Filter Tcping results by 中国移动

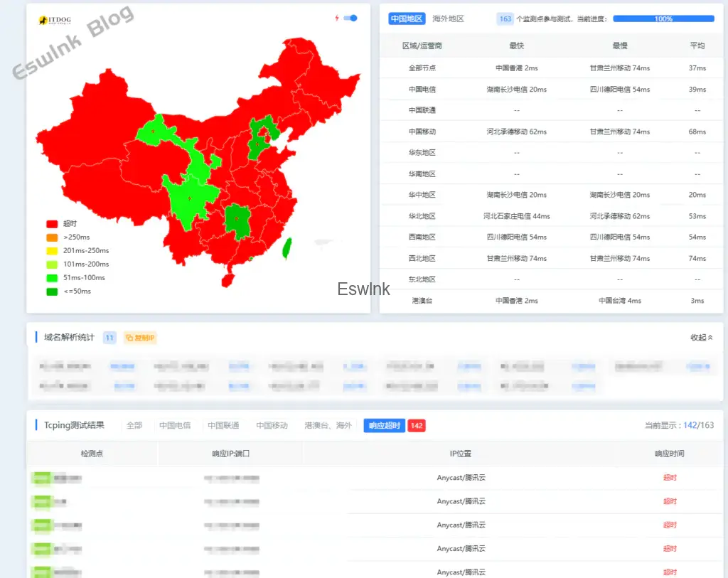pyautogui.click(x=272, y=425)
